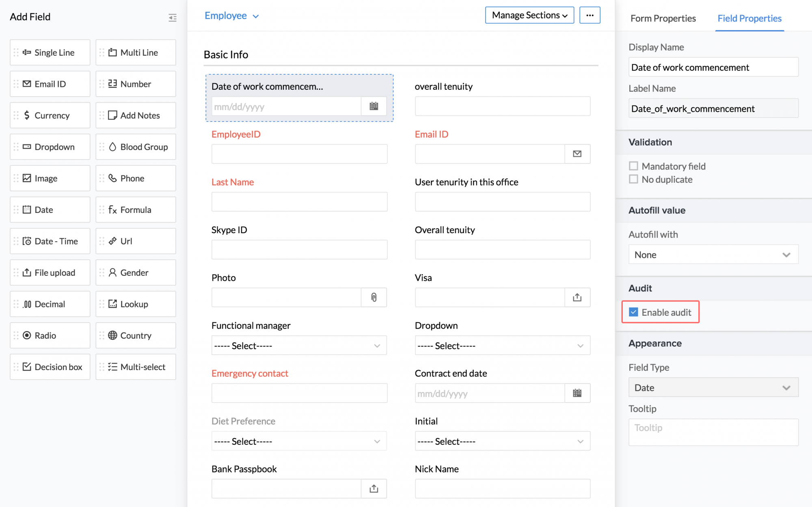Open the three-dots more options button

(x=590, y=15)
